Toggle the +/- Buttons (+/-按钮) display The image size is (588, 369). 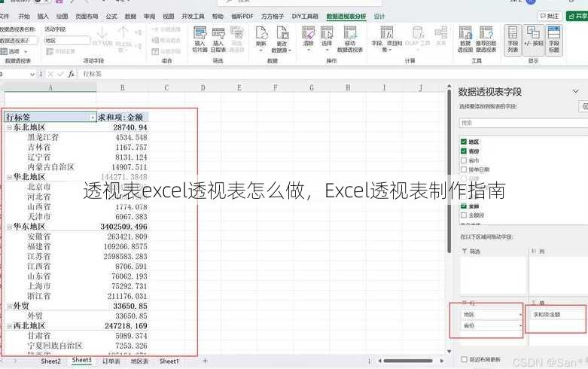click(x=533, y=39)
